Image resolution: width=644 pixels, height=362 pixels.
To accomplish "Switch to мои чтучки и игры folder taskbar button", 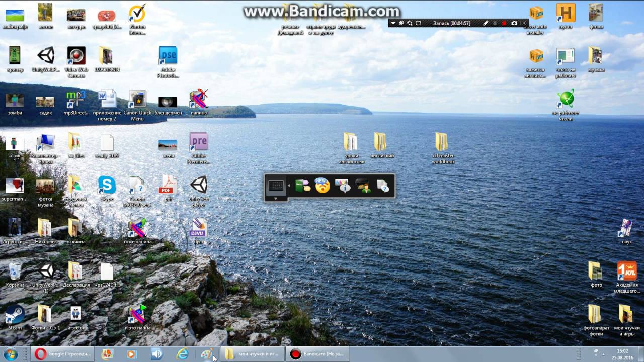I will click(252, 354).
